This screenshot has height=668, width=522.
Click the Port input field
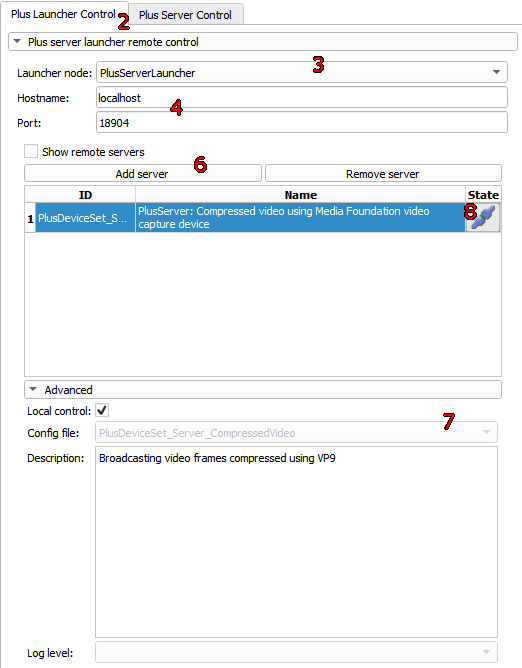302,123
